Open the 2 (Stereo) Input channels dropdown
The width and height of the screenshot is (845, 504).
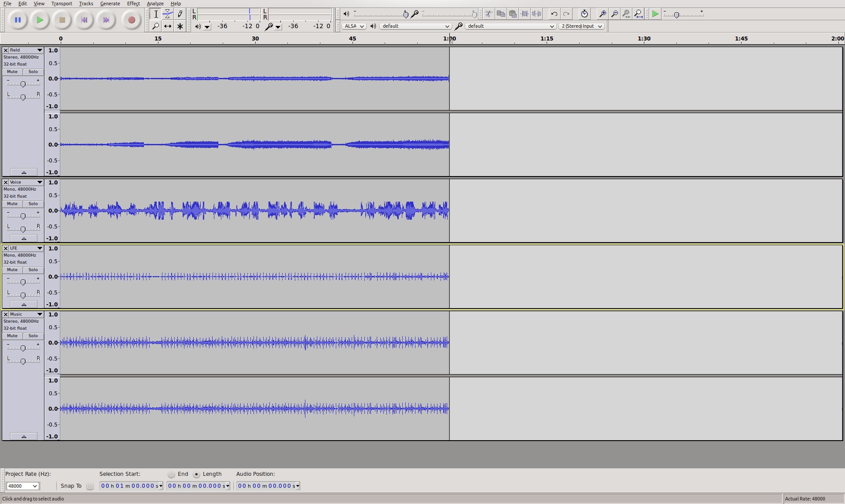click(582, 26)
